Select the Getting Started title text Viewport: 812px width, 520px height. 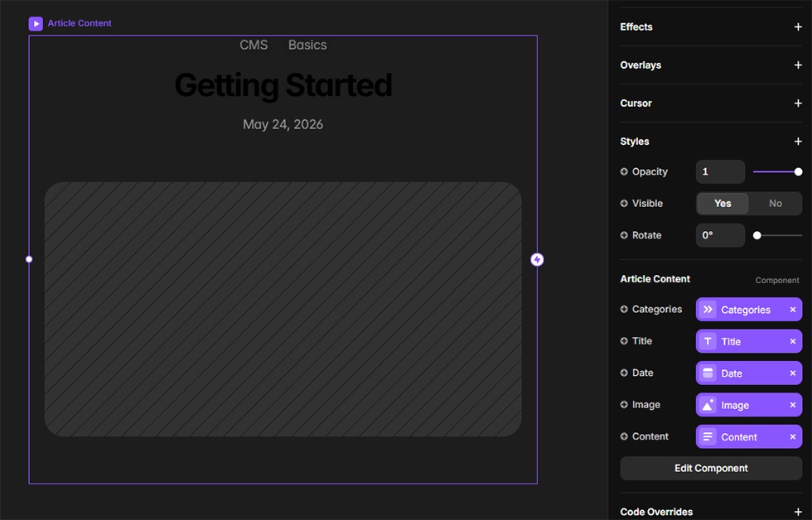pyautogui.click(x=283, y=85)
